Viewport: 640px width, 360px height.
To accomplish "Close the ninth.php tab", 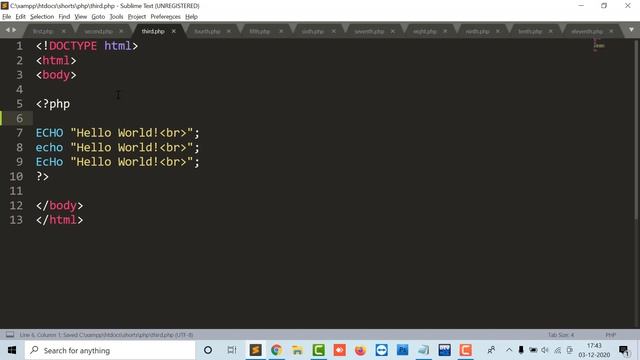I will tap(498, 31).
